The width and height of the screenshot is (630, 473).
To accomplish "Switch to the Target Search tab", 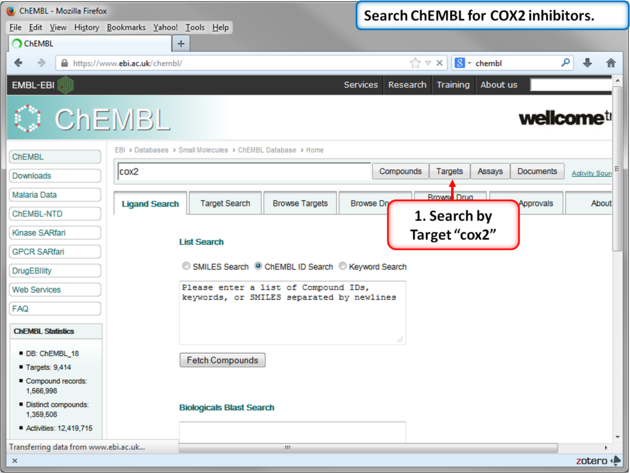I will point(225,204).
